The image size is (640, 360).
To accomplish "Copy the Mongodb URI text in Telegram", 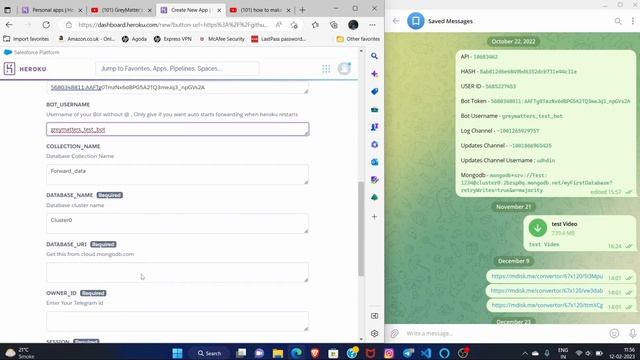I will [536, 182].
